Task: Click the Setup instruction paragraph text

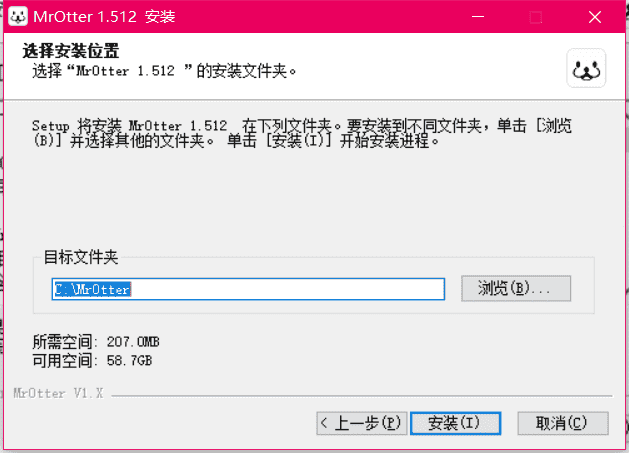Action: pyautogui.click(x=302, y=133)
